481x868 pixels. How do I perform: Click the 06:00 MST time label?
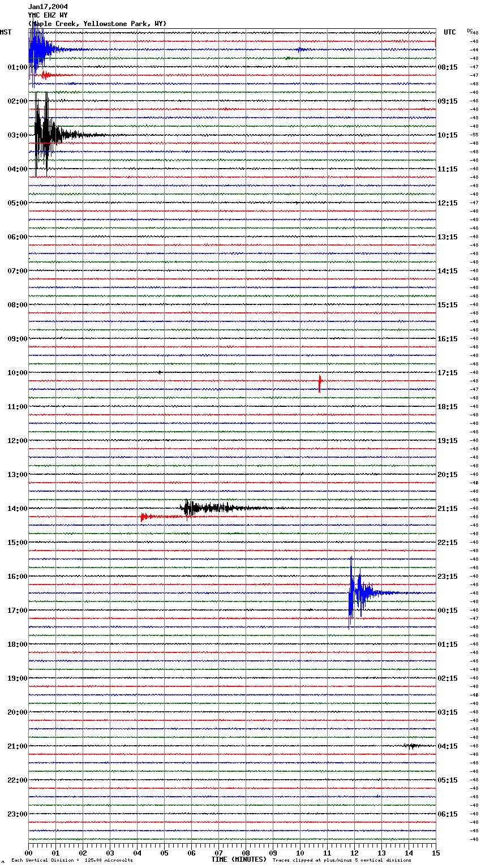(18, 237)
